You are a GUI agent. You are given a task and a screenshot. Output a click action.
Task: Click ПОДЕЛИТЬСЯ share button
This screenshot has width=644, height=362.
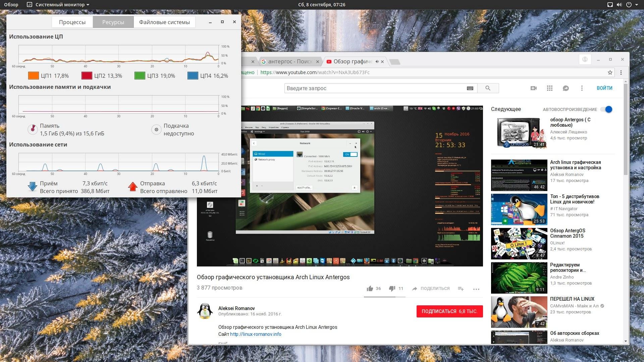click(431, 289)
